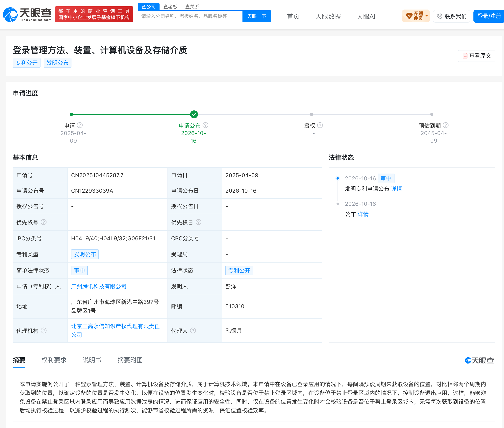Screen dimensions: 504x428
Task: Click the 天眼一下 search button
Action: (257, 16)
